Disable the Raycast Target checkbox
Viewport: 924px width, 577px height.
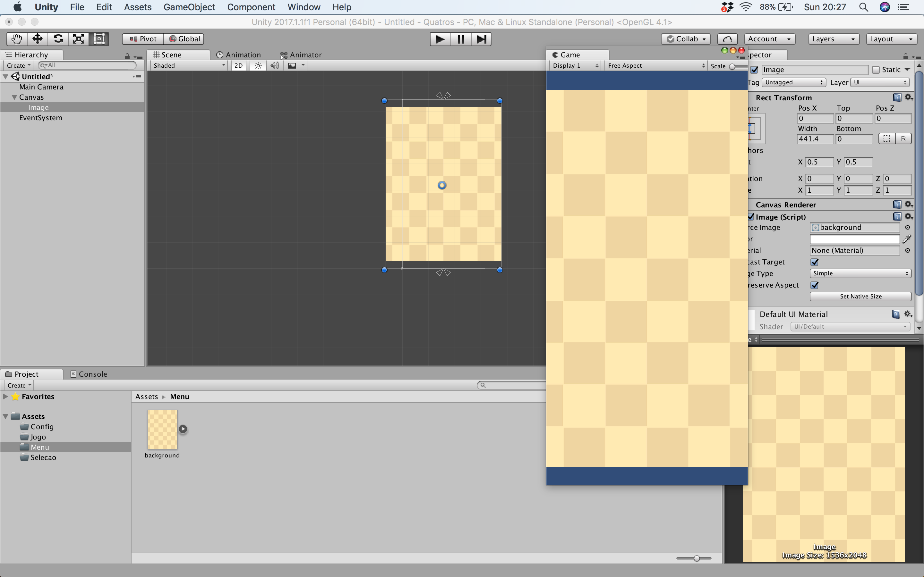pos(814,262)
